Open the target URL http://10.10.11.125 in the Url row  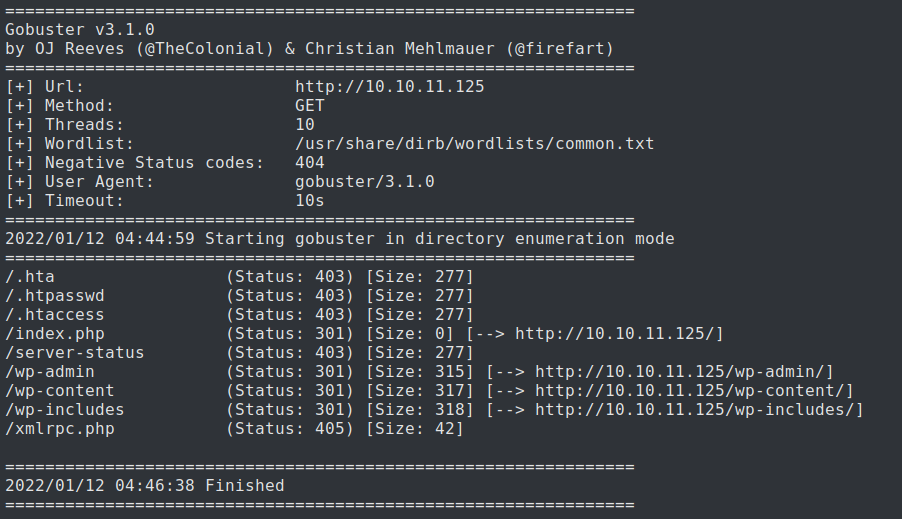pyautogui.click(x=389, y=86)
